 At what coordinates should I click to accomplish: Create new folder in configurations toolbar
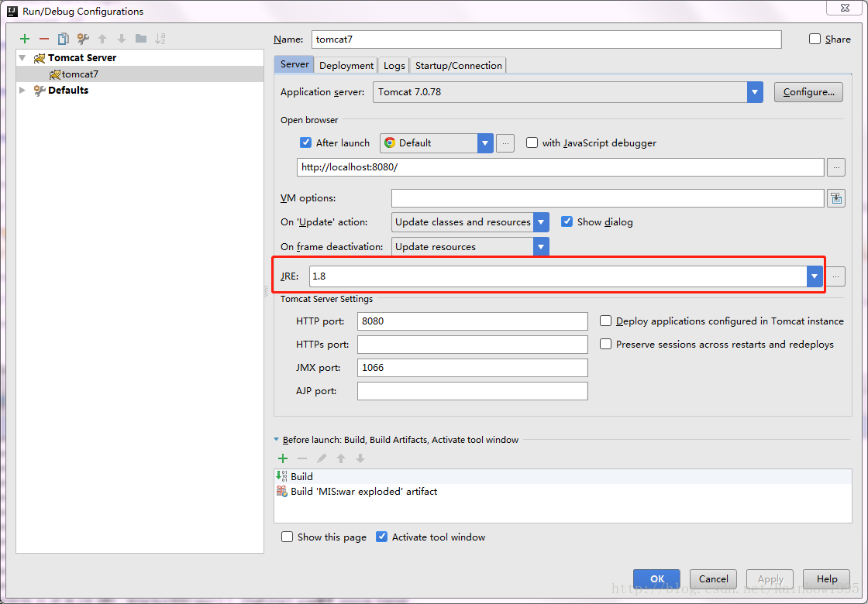pos(141,39)
